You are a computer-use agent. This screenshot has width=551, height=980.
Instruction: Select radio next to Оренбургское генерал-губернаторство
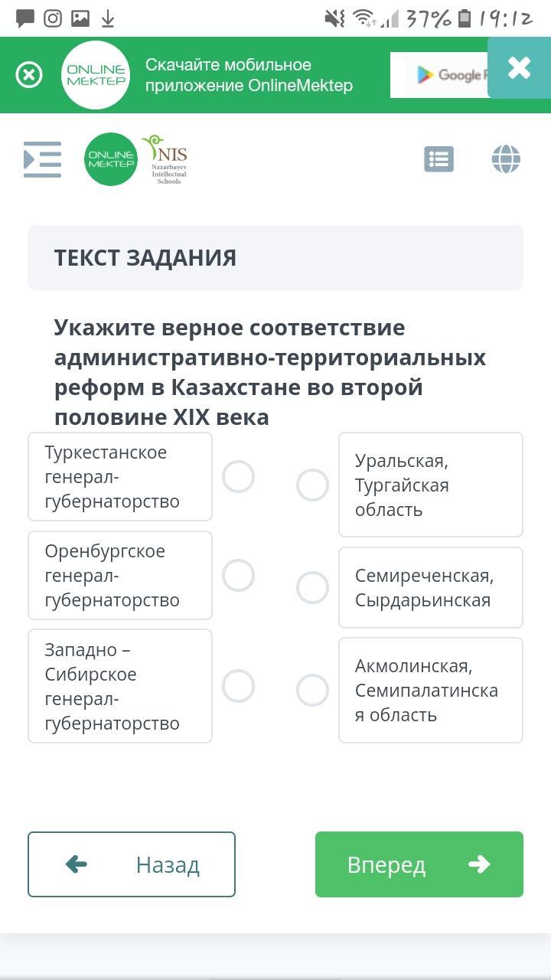coord(238,575)
